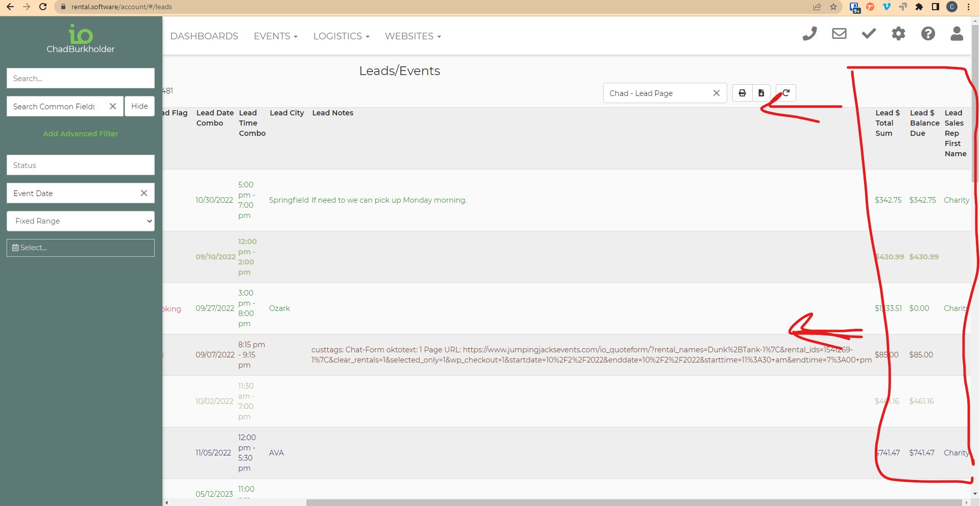Screen dimensions: 980x506
Task: Open the Fixed Range dropdown
Action: [x=81, y=221]
